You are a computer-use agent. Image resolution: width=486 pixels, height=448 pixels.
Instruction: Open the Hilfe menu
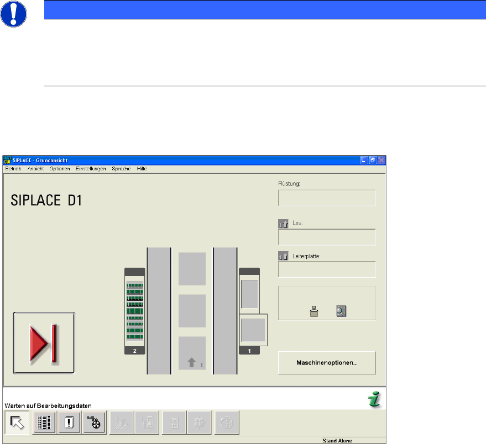coord(142,169)
